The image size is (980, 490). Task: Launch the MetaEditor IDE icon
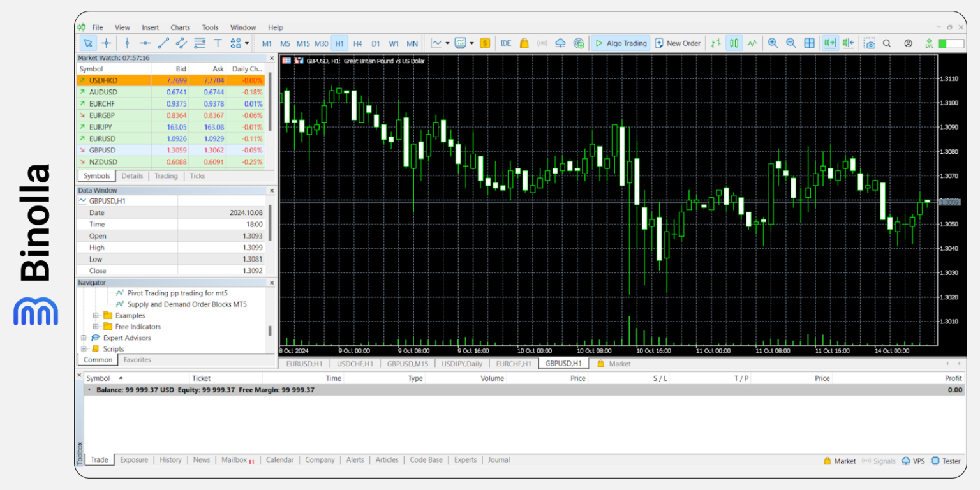505,43
